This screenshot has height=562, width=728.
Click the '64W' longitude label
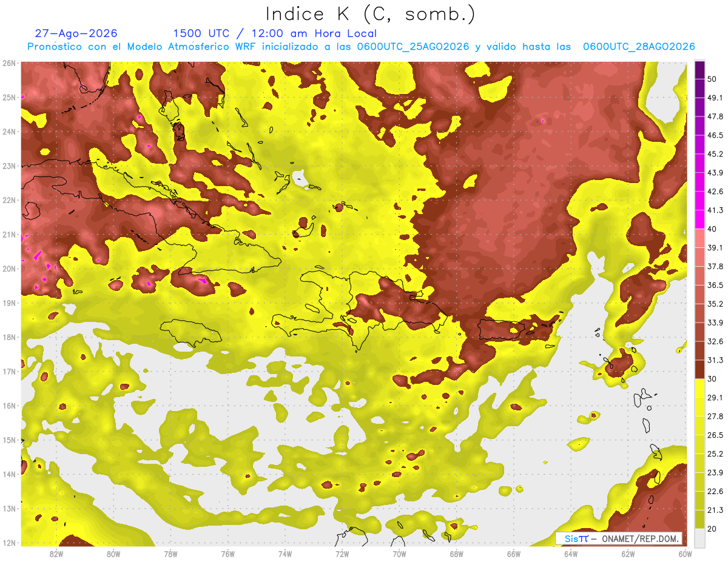(571, 554)
